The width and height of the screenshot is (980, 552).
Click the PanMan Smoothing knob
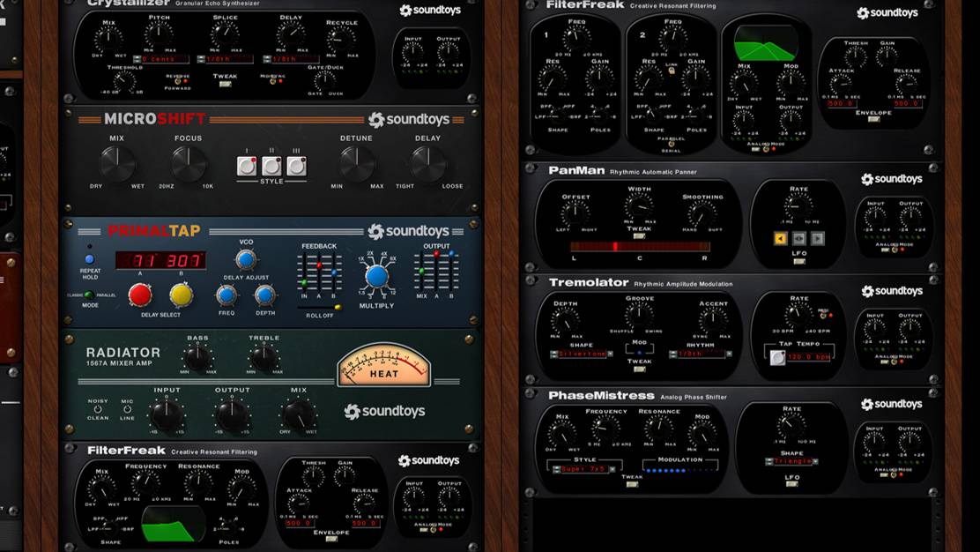[702, 213]
